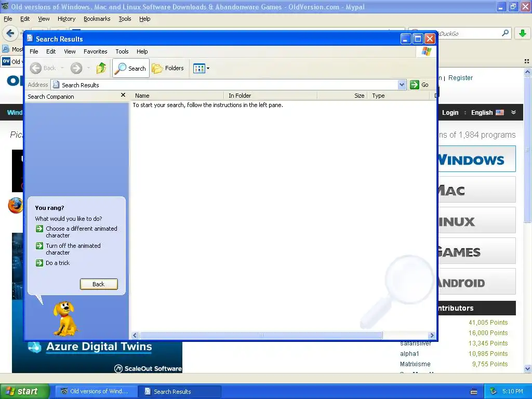Image resolution: width=532 pixels, height=399 pixels.
Task: Click the horizontal scrollbar thumb in results
Action: click(x=261, y=335)
